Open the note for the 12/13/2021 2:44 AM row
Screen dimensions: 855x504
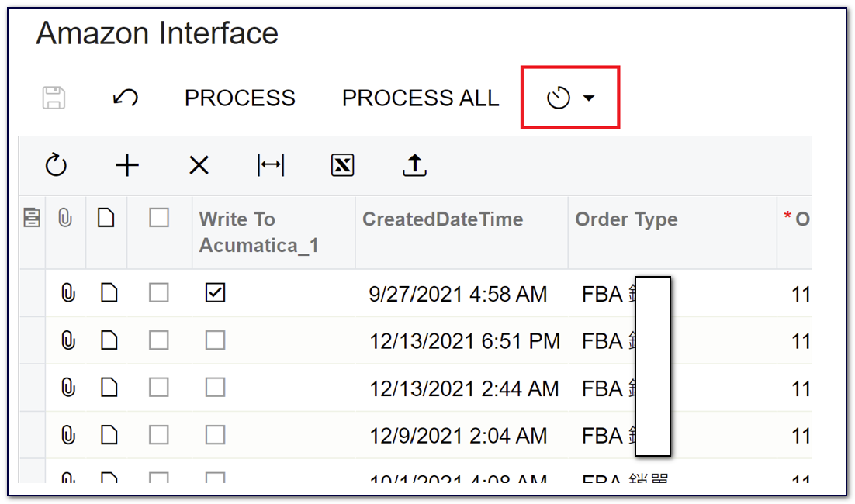(x=109, y=388)
